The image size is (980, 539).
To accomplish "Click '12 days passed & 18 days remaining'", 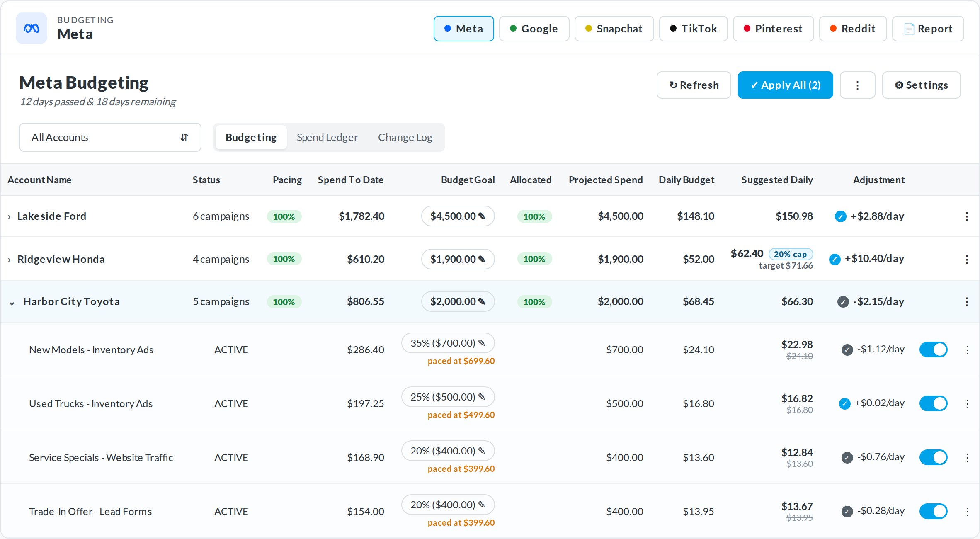I will tap(98, 102).
